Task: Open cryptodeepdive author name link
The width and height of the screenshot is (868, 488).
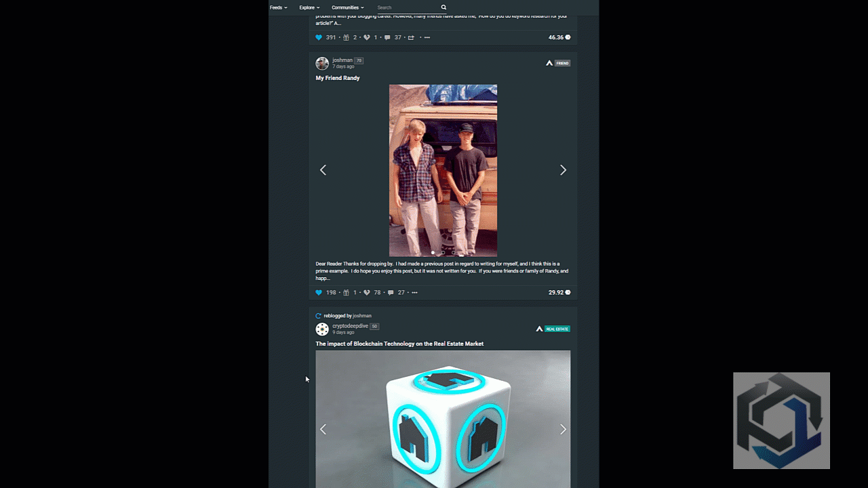Action: click(x=350, y=326)
